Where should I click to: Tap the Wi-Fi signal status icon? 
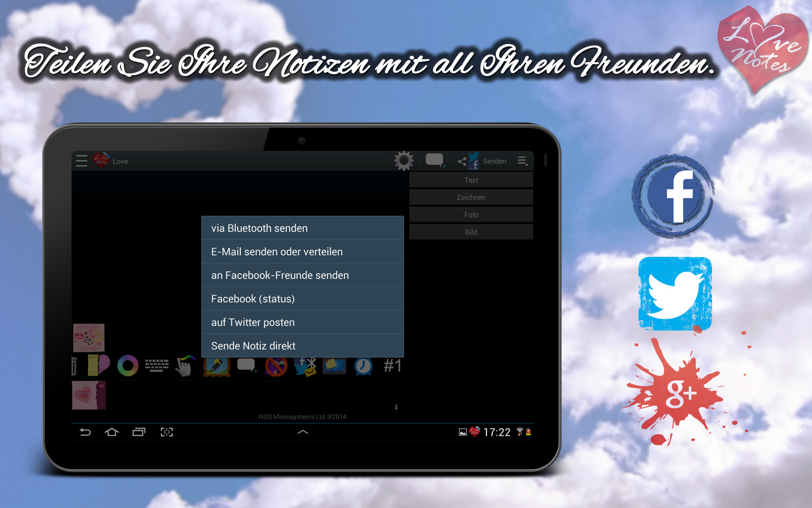(520, 432)
